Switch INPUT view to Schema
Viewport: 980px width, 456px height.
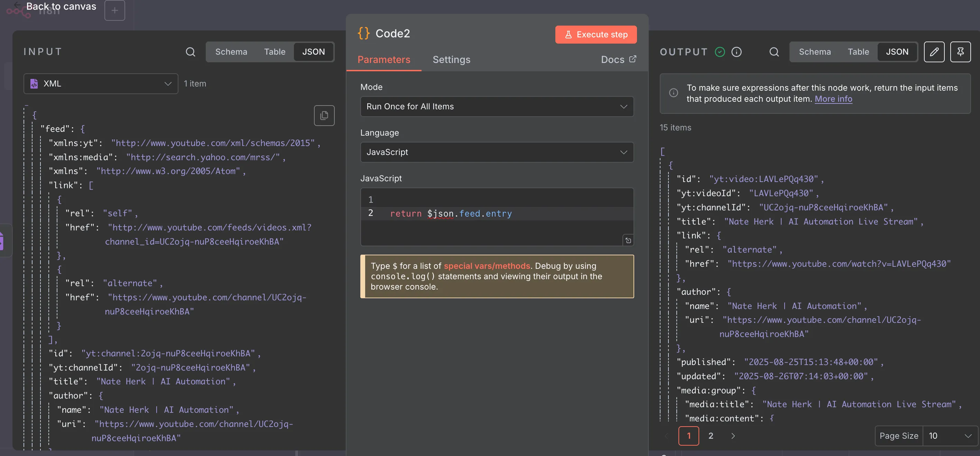tap(231, 52)
